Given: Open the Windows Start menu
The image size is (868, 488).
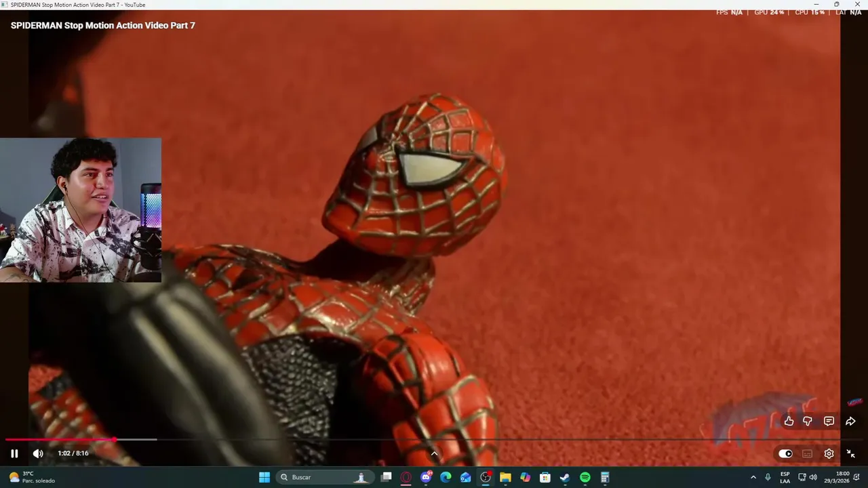Looking at the screenshot, I should (x=264, y=477).
